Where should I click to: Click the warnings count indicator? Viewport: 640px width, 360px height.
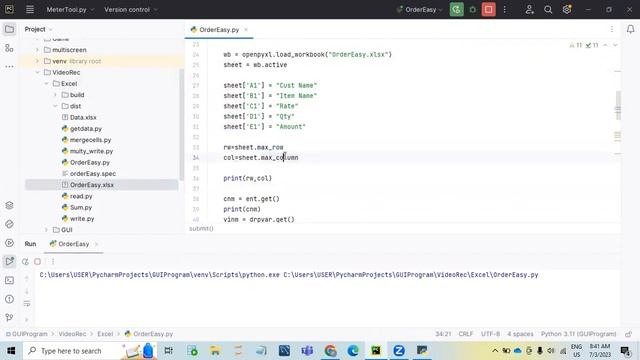(x=576, y=45)
